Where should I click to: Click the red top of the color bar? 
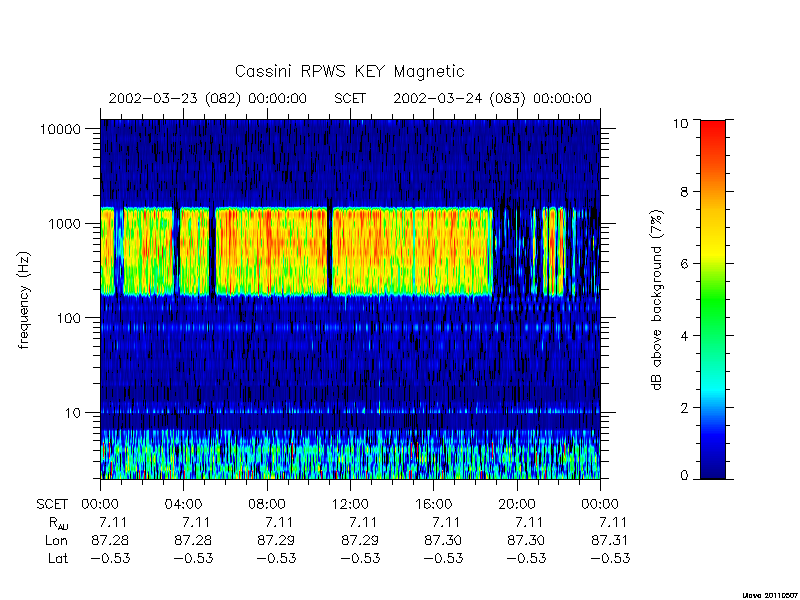tap(713, 130)
